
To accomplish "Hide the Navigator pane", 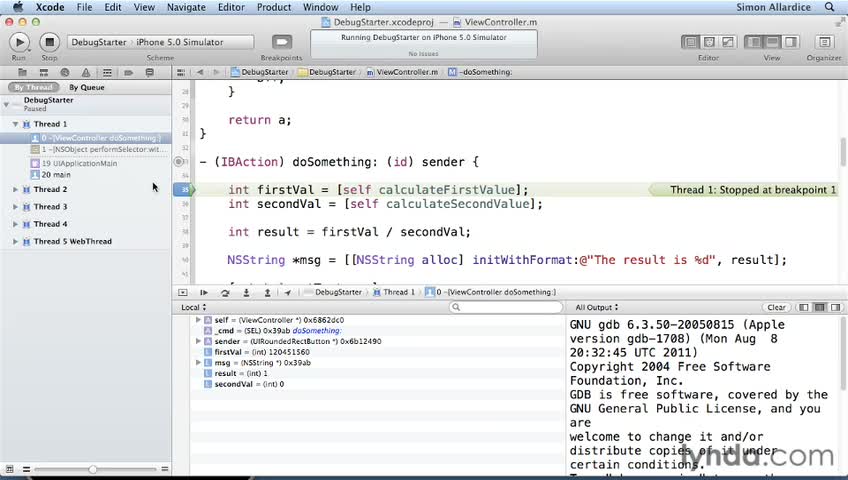I will tap(753, 42).
